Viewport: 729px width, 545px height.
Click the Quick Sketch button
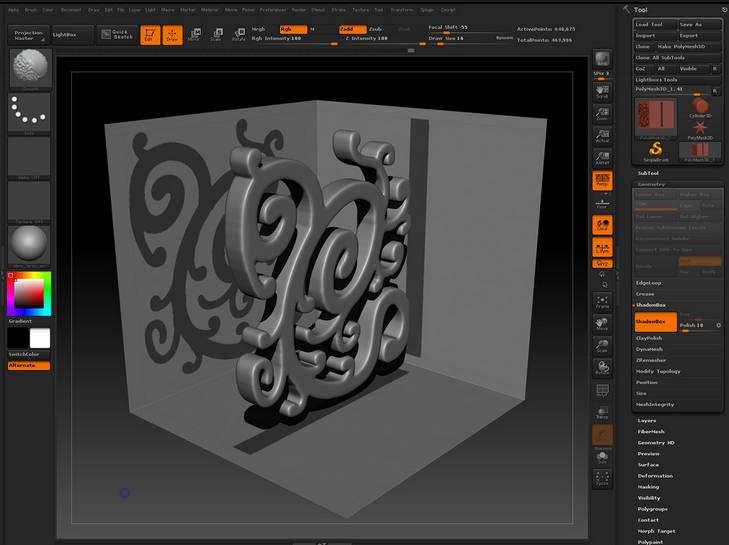pyautogui.click(x=117, y=35)
